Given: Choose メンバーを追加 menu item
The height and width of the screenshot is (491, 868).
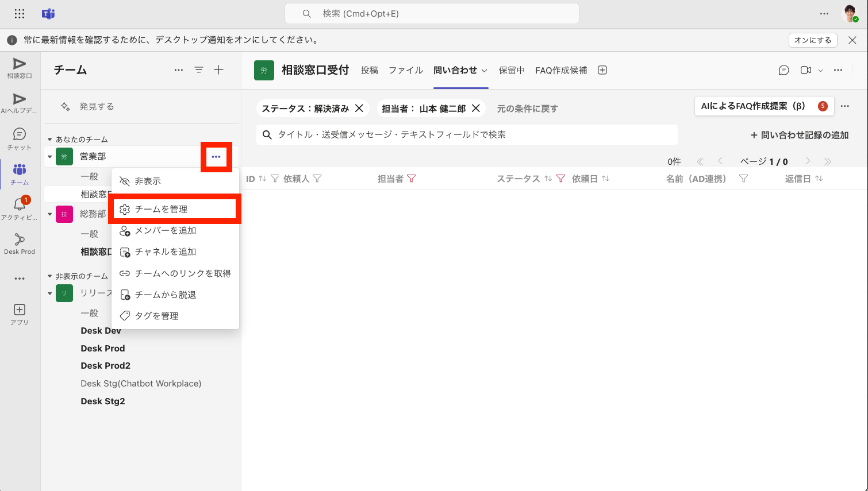Looking at the screenshot, I should click(175, 230).
